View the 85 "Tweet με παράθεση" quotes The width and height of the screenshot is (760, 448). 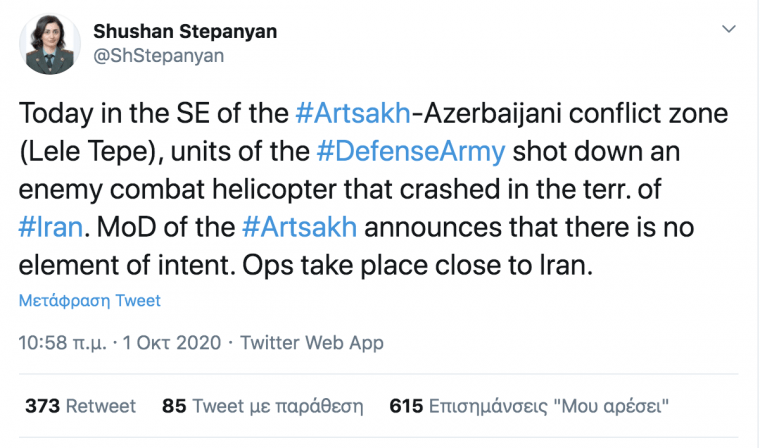[262, 407]
